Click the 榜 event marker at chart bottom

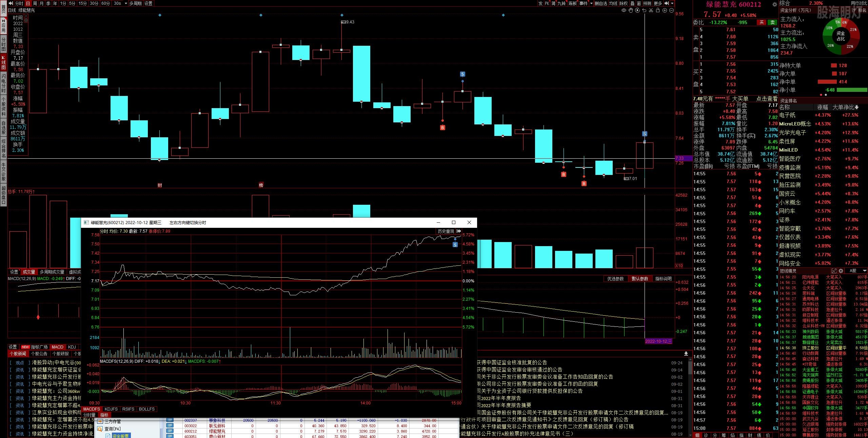click(261, 185)
